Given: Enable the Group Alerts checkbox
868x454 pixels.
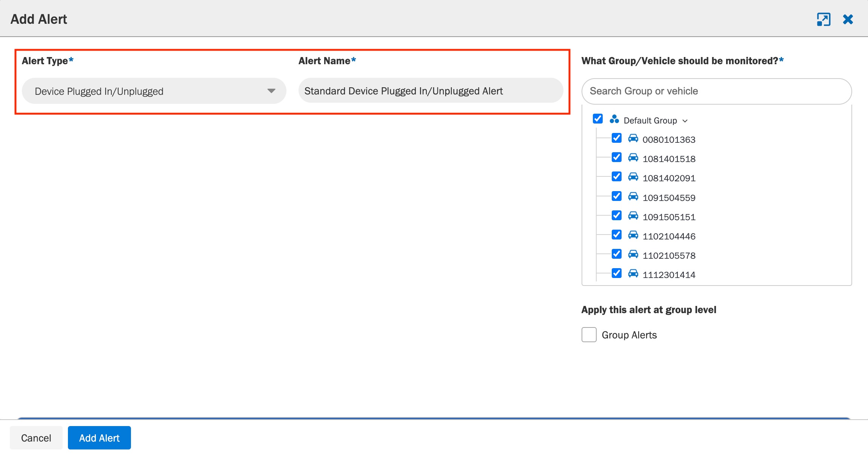Looking at the screenshot, I should pos(589,335).
